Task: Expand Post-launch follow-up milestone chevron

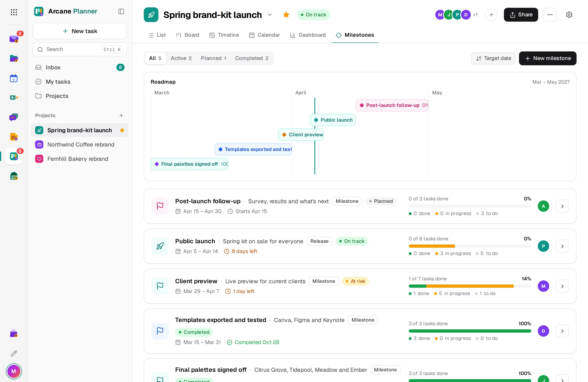Action: (562, 206)
